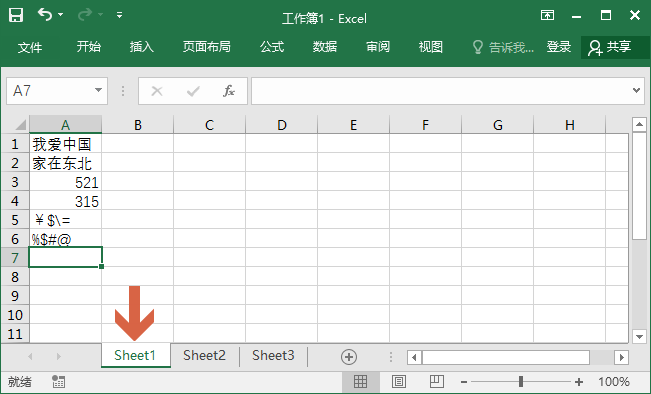Image resolution: width=651 pixels, height=394 pixels.
Task: Click the vertical scrollbar up arrow
Action: pos(639,124)
